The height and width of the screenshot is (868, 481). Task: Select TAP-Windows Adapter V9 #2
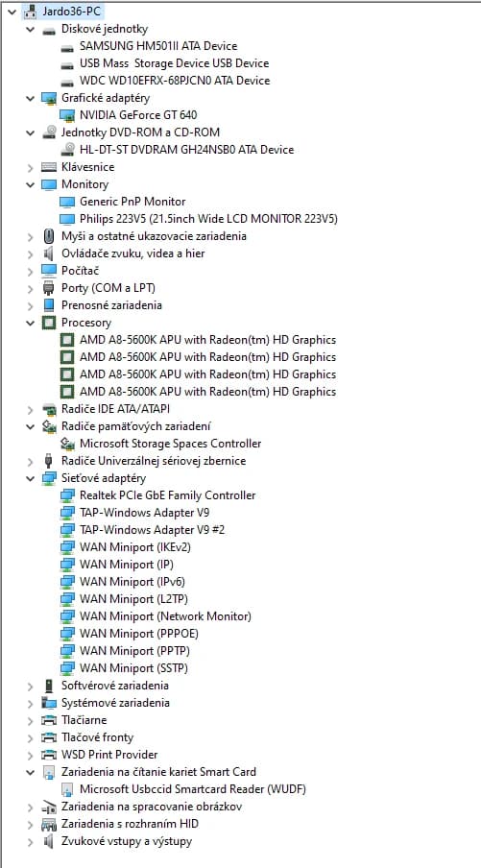coord(153,530)
